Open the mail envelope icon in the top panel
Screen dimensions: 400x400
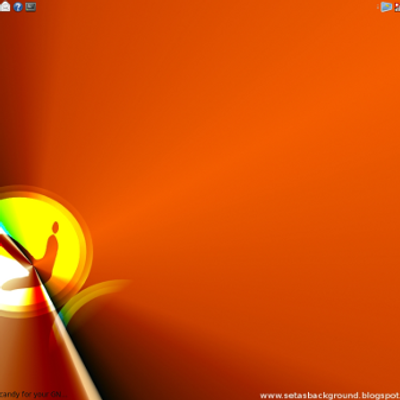[5, 6]
